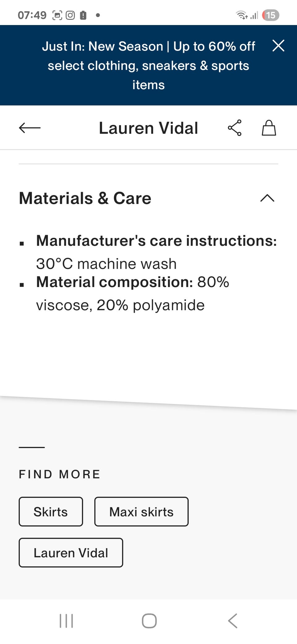Dismiss the promo banner with X
Image resolution: width=297 pixels, height=644 pixels.
click(x=278, y=46)
